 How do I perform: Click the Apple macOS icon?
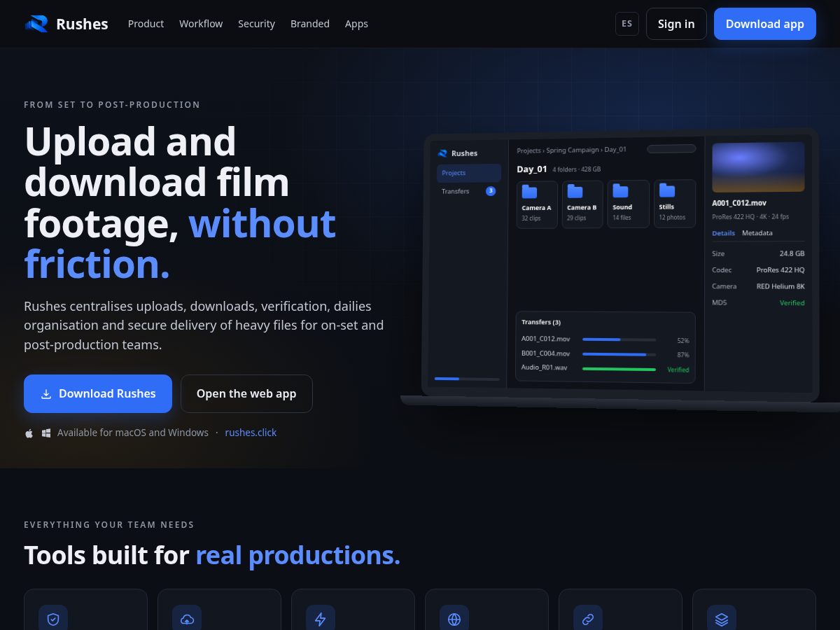click(29, 433)
